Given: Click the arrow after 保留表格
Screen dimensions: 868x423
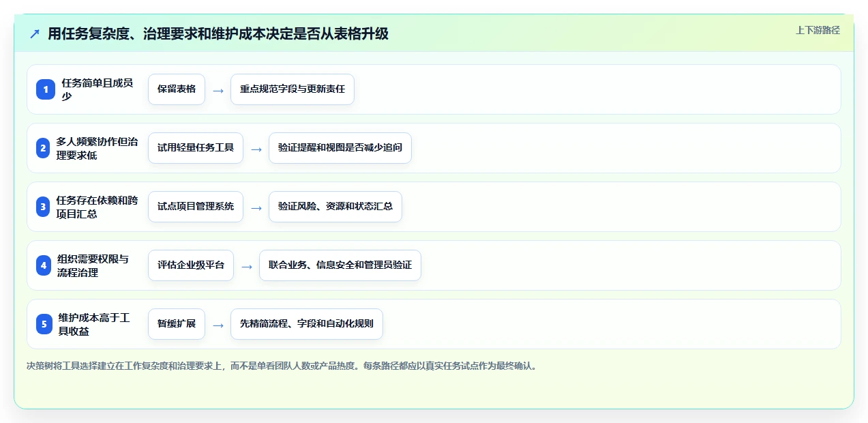Looking at the screenshot, I should [218, 90].
